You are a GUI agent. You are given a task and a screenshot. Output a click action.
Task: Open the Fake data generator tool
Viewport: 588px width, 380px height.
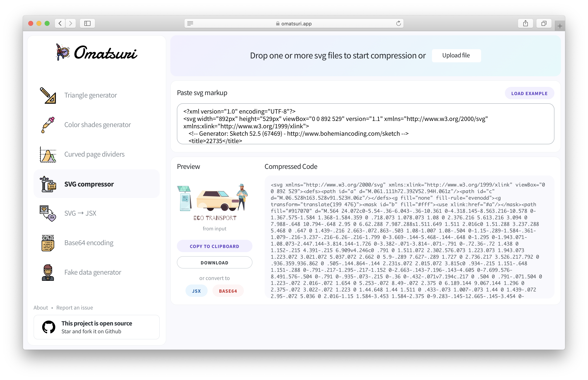(x=93, y=272)
